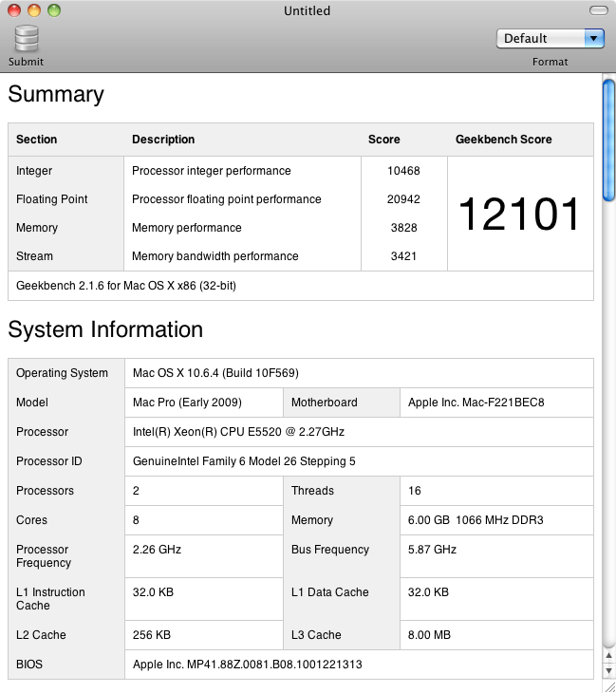The width and height of the screenshot is (616, 693).
Task: Select the Memory score 3828
Action: pyautogui.click(x=404, y=228)
